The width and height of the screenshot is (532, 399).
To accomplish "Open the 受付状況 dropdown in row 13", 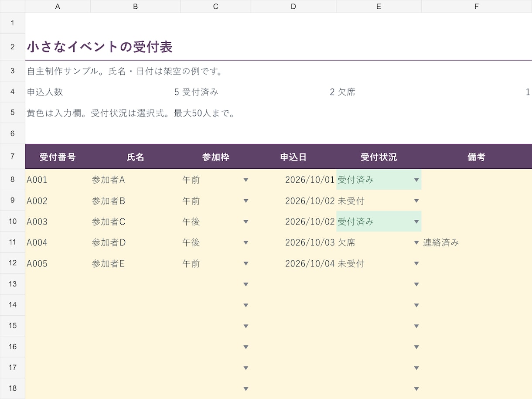I will 416,284.
